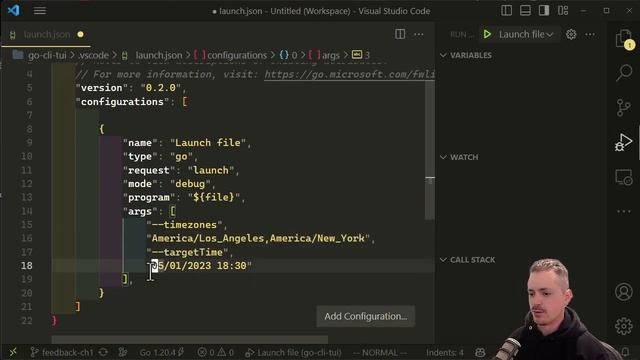The image size is (640, 360).
Task: Open Customize Layout icon
Action: pyautogui.click(x=563, y=11)
